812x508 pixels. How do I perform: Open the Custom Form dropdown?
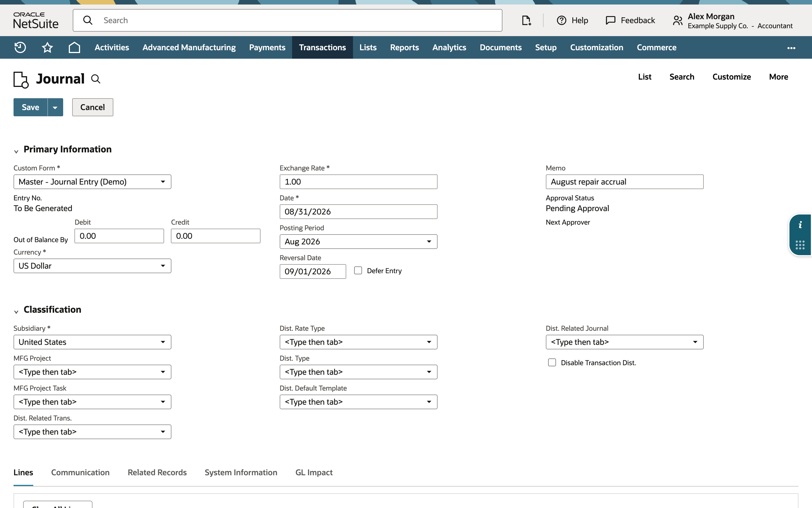pos(92,182)
